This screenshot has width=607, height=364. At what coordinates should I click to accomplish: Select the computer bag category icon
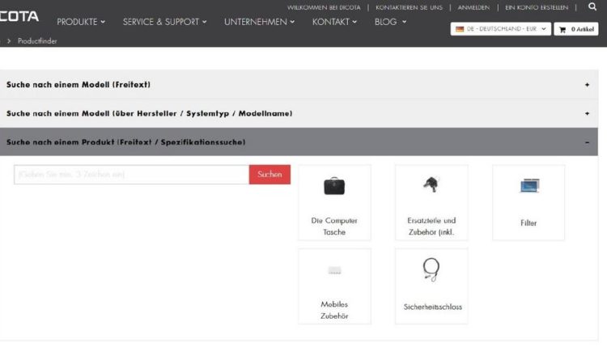[x=334, y=186]
